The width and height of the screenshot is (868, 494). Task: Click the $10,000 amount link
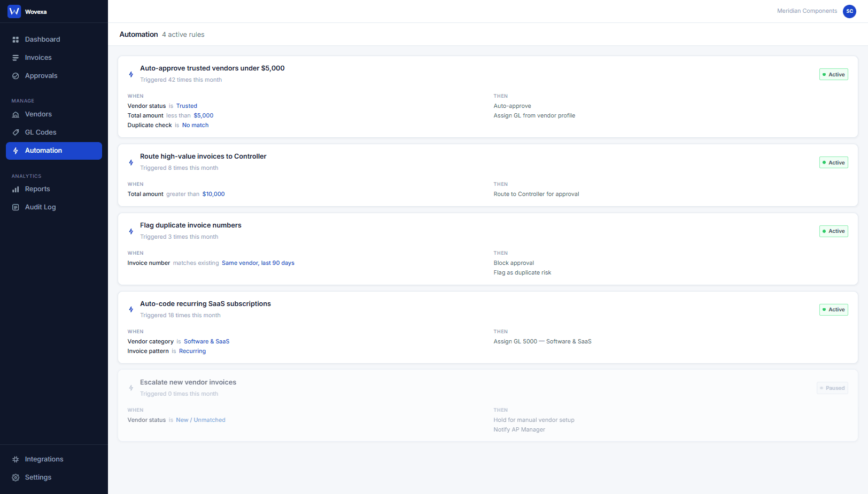213,194
